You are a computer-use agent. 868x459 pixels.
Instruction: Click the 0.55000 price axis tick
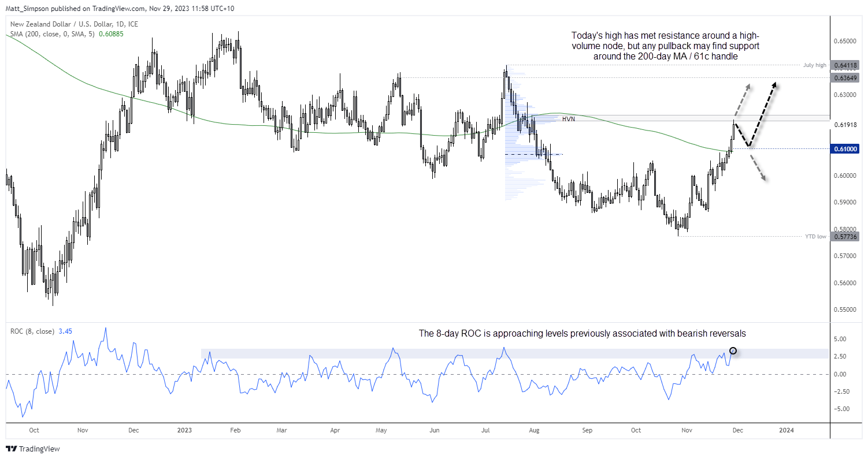click(845, 309)
